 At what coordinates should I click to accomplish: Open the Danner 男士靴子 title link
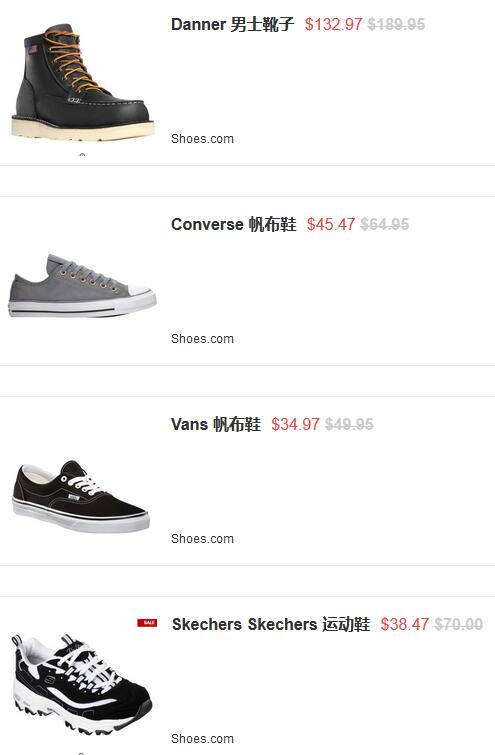pyautogui.click(x=232, y=24)
